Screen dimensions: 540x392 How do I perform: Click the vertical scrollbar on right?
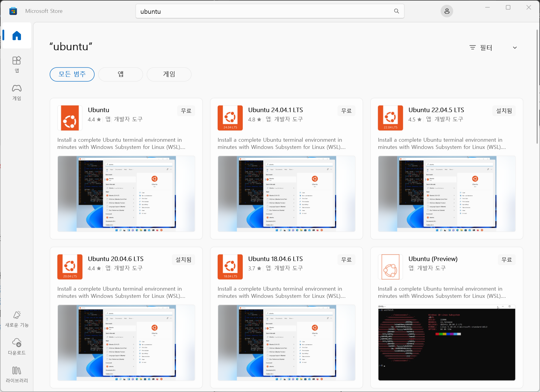click(537, 87)
